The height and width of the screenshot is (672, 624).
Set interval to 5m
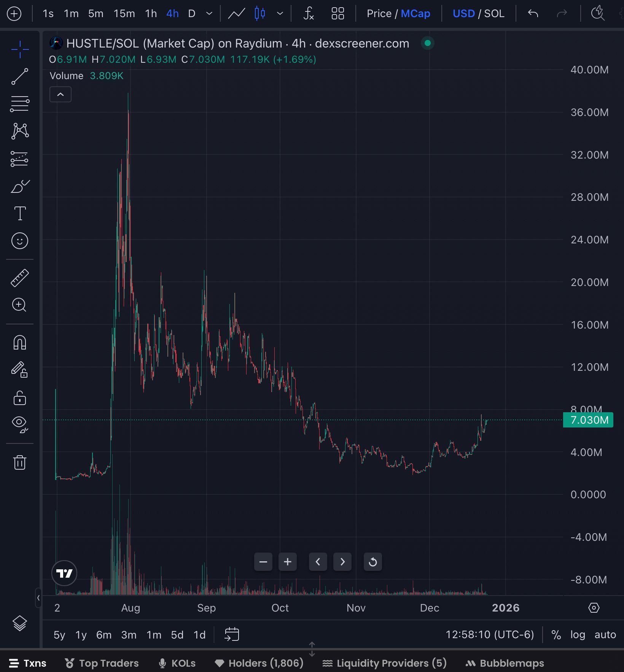(96, 14)
